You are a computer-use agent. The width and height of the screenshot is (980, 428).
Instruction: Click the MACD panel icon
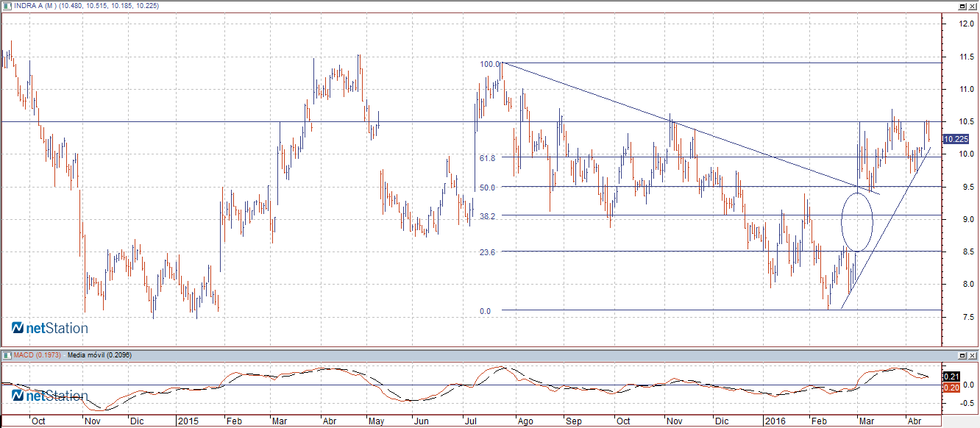pos(6,355)
